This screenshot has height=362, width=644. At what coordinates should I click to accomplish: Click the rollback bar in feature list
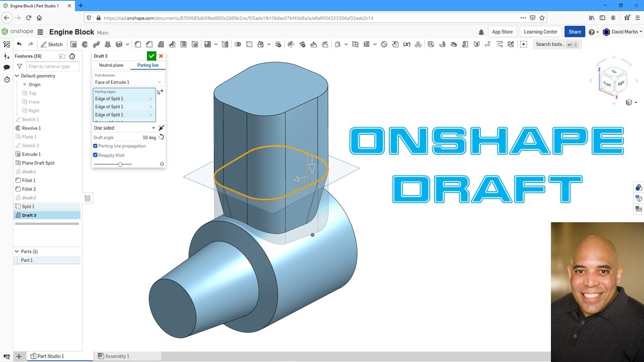pos(47,224)
